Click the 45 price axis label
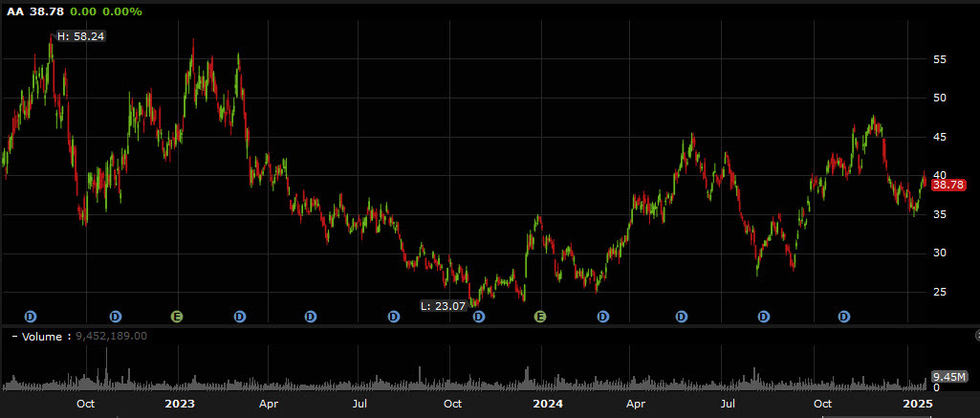Viewport: 980px width, 418px height. 941,137
